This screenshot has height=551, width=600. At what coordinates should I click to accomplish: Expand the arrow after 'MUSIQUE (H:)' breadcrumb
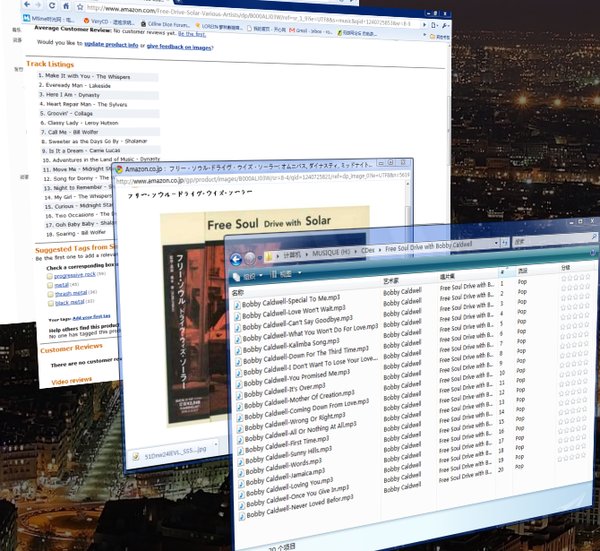click(x=355, y=251)
